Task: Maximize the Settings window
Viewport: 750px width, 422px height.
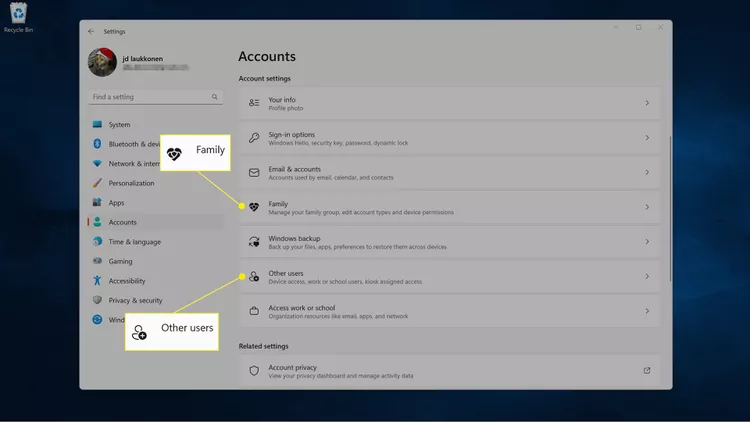Action: point(638,28)
